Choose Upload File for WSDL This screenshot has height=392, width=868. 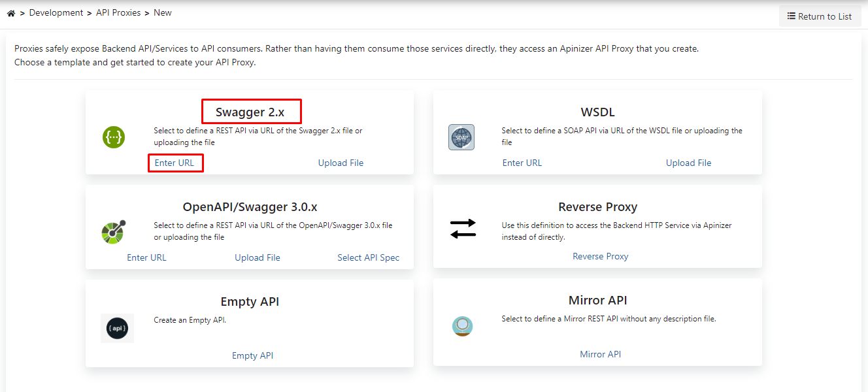tap(688, 163)
